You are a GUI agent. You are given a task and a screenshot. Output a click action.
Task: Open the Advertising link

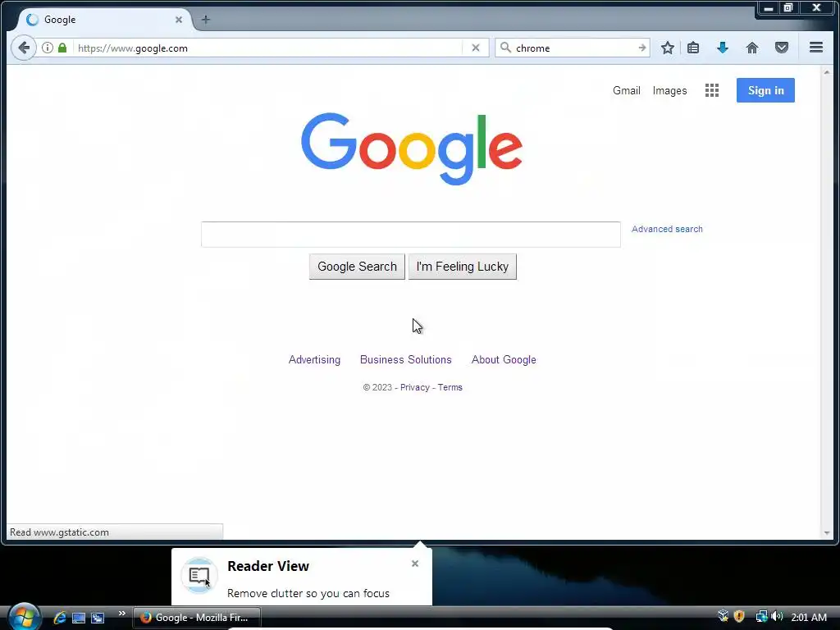tap(314, 359)
